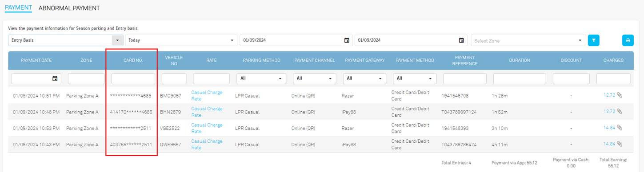644x172 pixels.
Task: Click the blue print icon button
Action: point(628,40)
